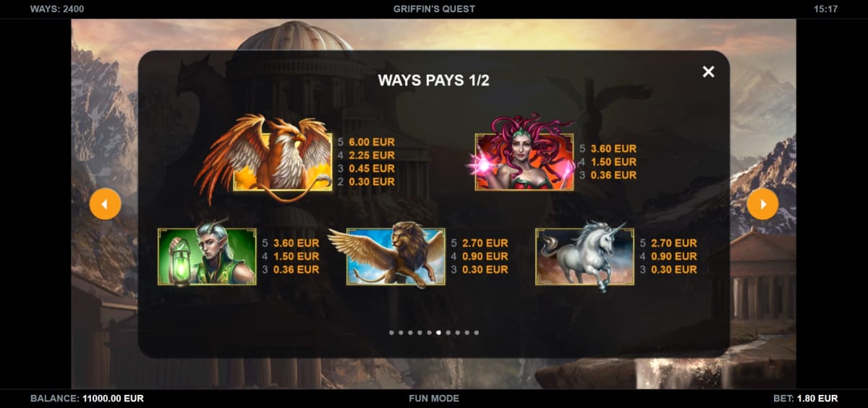
Task: Go to previous paytable page with left arrow
Action: click(x=105, y=205)
